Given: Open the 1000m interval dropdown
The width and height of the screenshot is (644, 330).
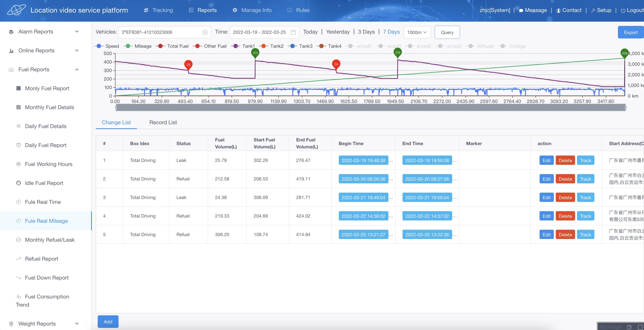Looking at the screenshot, I should pyautogui.click(x=417, y=32).
